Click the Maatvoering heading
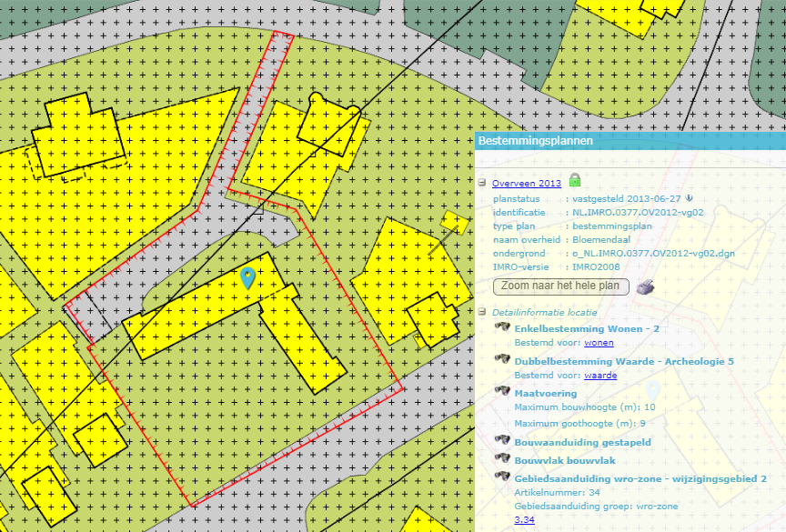786x532 pixels. pos(546,393)
